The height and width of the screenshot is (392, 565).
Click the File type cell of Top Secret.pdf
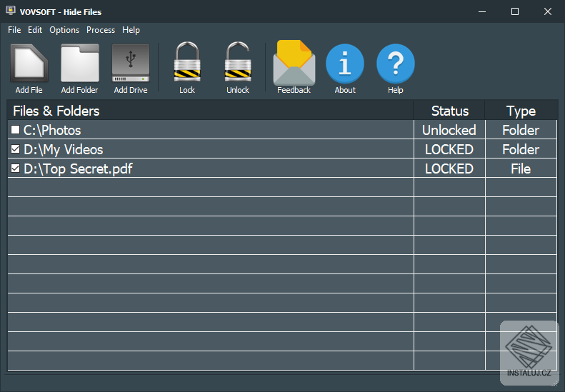[521, 169]
